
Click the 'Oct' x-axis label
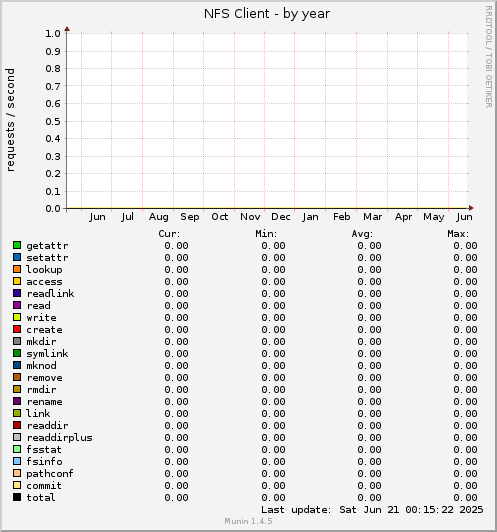click(219, 216)
